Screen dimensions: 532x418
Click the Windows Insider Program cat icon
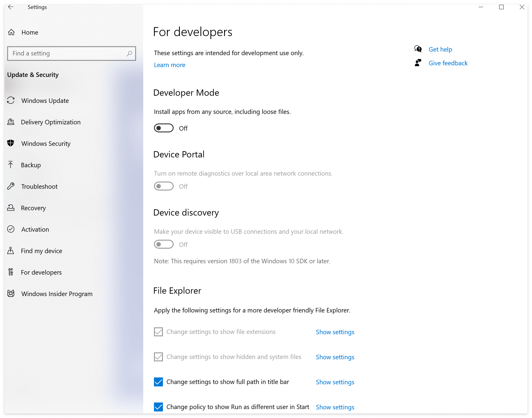pos(11,294)
